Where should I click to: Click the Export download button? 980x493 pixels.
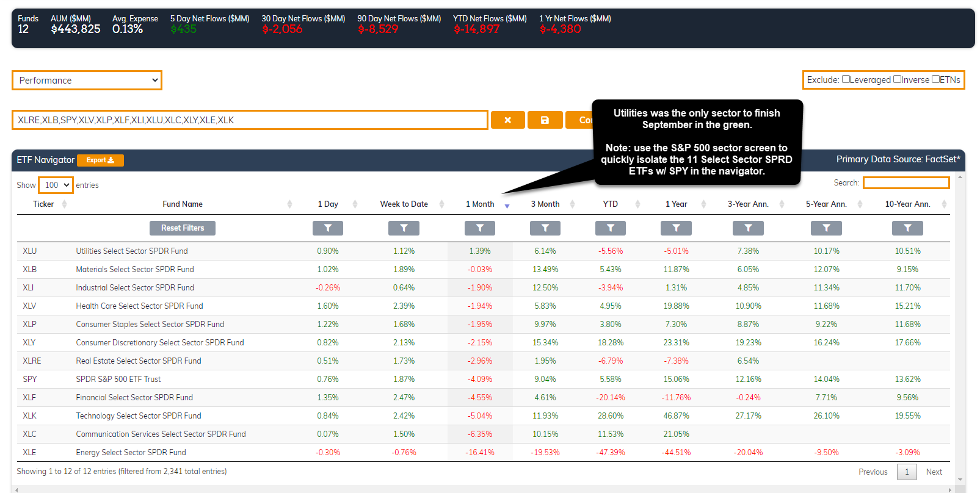click(x=100, y=160)
